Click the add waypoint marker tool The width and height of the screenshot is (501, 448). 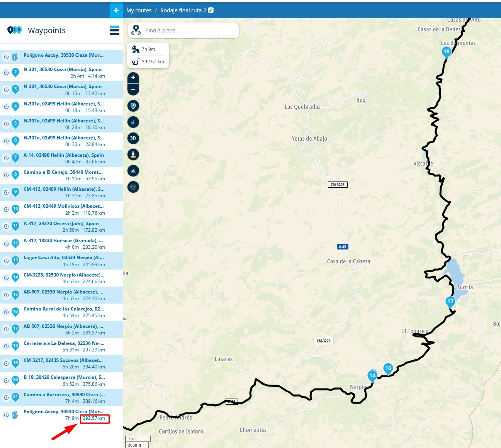133,106
